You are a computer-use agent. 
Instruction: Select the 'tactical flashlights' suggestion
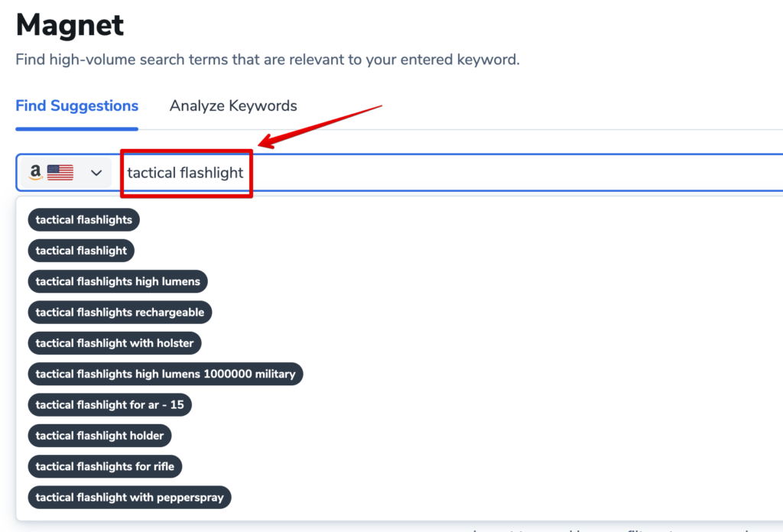84,219
